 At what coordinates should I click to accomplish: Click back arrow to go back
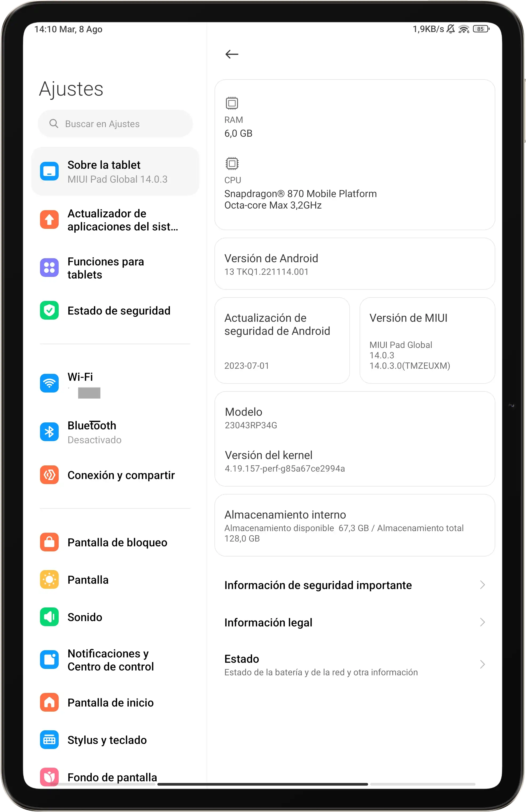(x=232, y=54)
